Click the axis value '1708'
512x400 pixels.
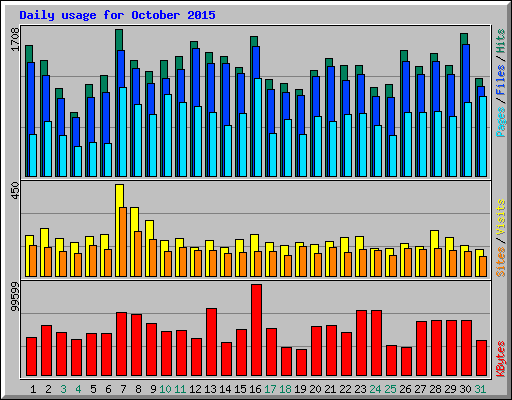(15, 39)
